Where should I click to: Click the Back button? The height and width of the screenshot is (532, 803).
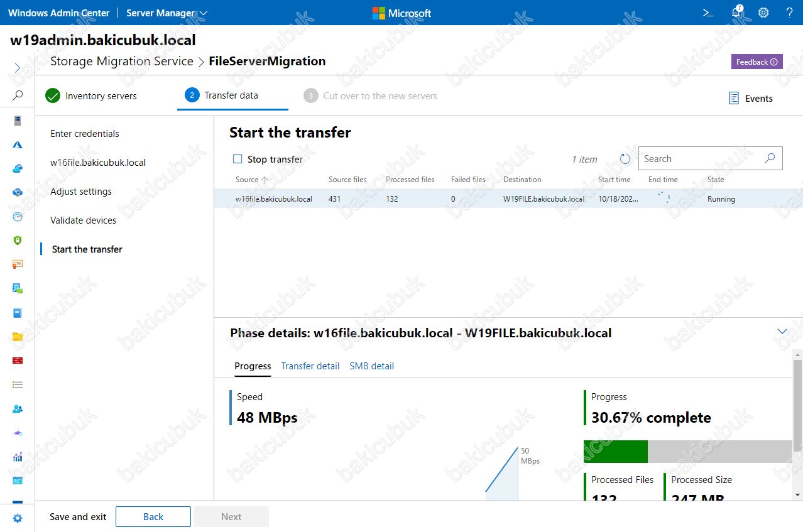153,516
